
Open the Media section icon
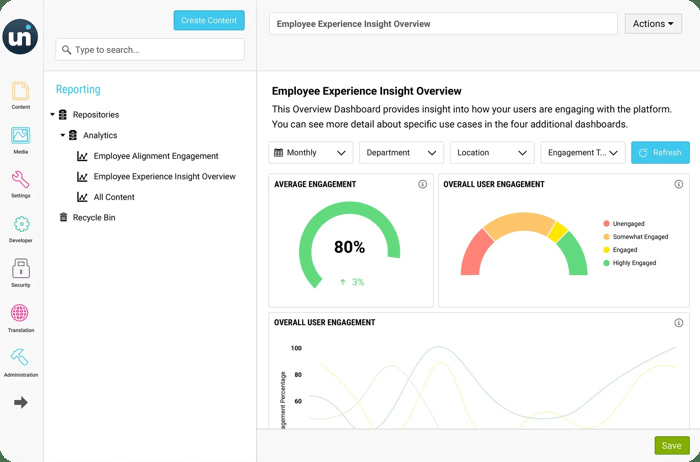pyautogui.click(x=21, y=136)
